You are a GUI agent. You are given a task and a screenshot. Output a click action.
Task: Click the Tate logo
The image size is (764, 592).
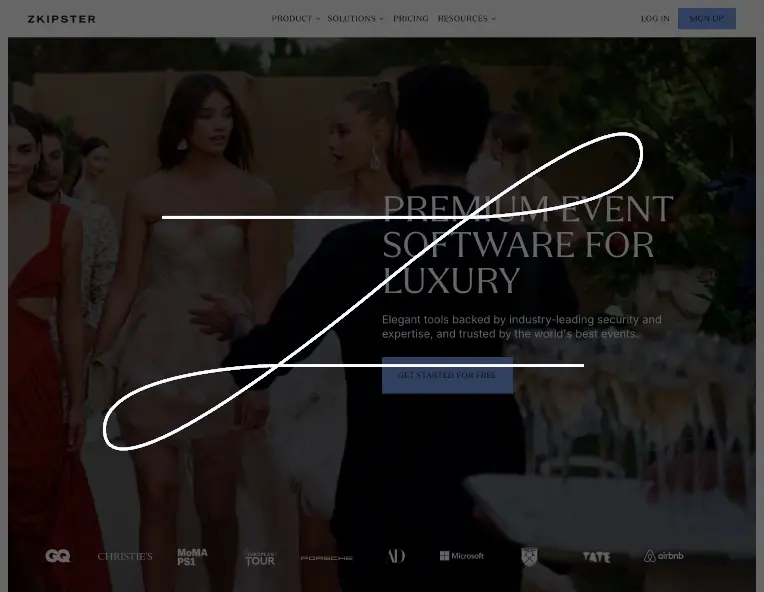point(596,557)
